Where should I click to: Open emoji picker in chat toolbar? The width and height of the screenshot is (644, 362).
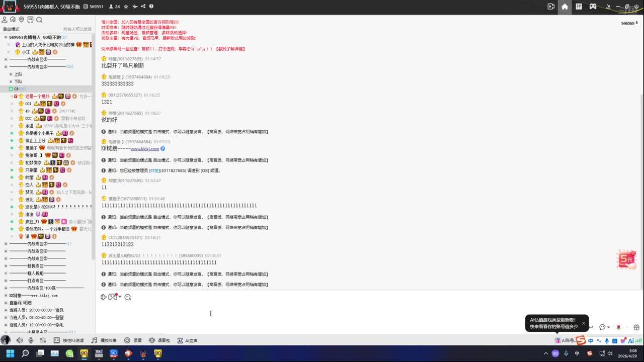pyautogui.click(x=128, y=297)
